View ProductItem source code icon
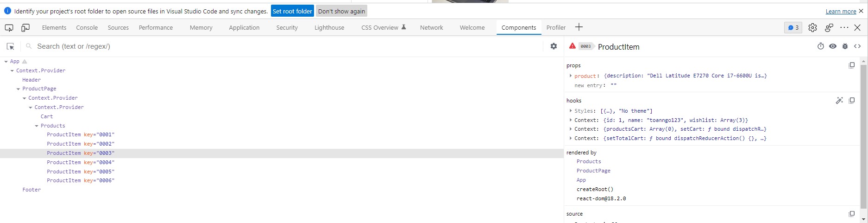868x223 pixels. (x=857, y=46)
